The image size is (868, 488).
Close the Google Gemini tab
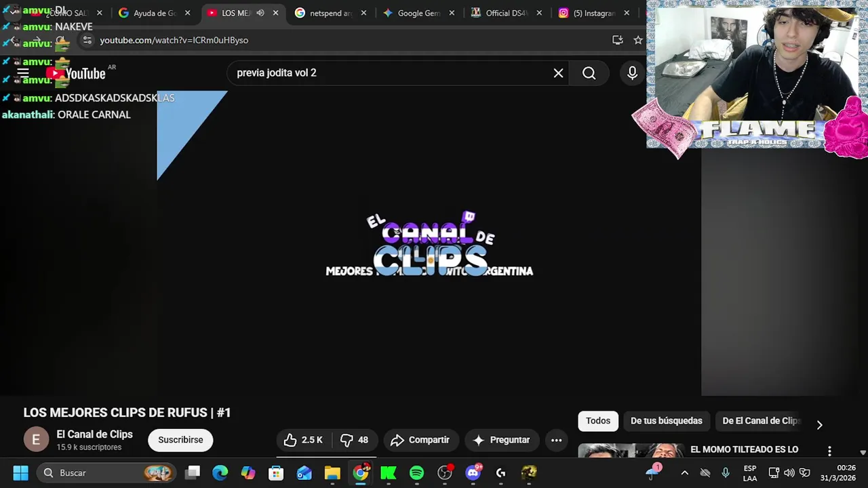coord(452,13)
